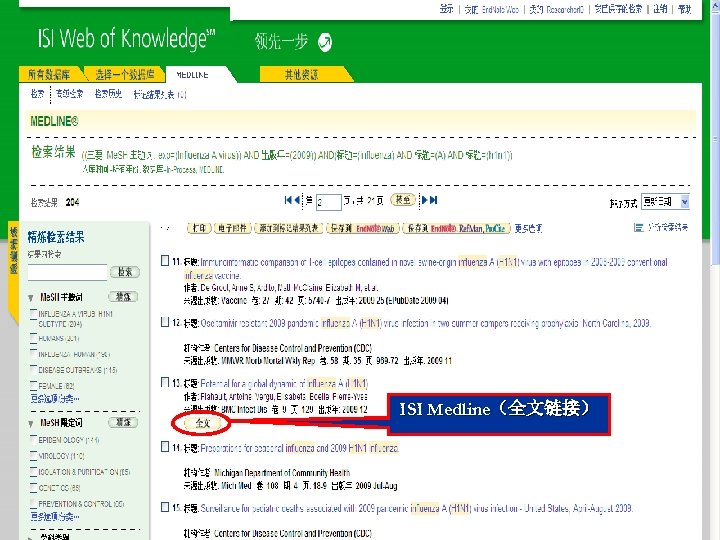Check the GENETICS qualifier filter
The height and width of the screenshot is (540, 720).
pos(34,488)
